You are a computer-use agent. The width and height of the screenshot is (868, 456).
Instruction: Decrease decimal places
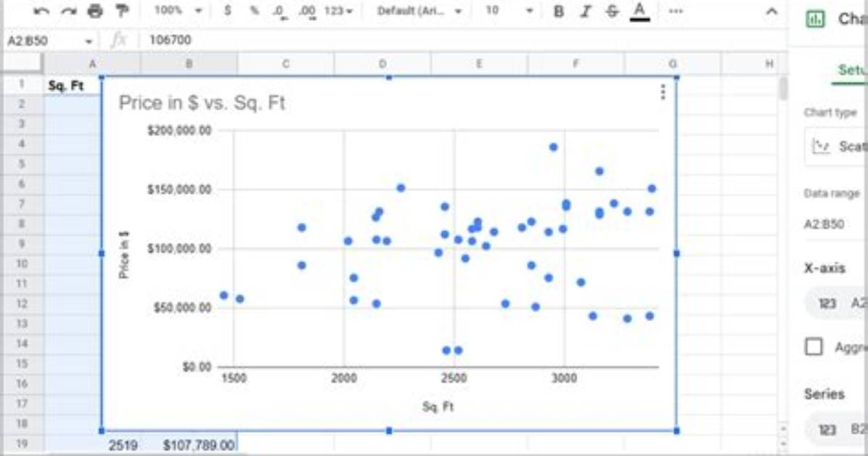point(279,11)
